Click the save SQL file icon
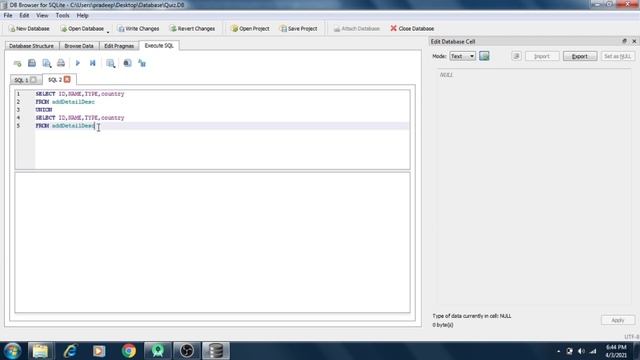 (47, 63)
